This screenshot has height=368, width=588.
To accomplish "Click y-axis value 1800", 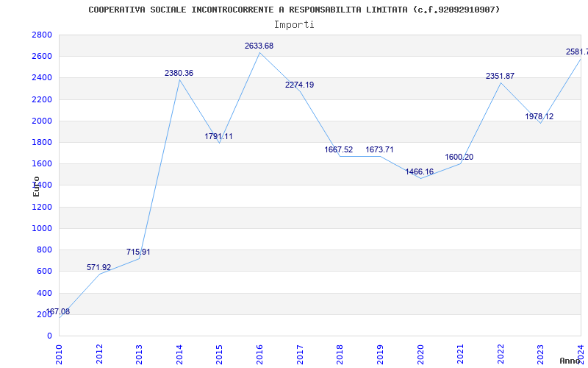I will tap(42, 142).
